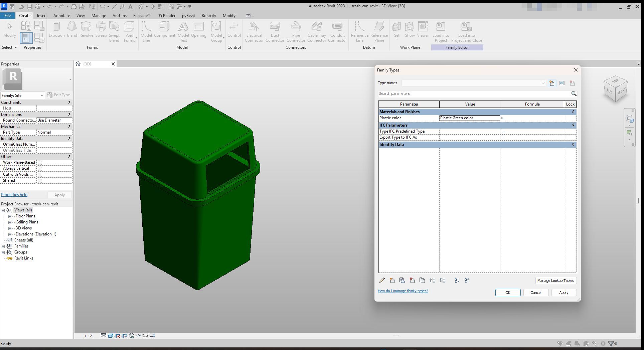
Task: Switch to the Annotate ribbon tab
Action: tap(62, 16)
